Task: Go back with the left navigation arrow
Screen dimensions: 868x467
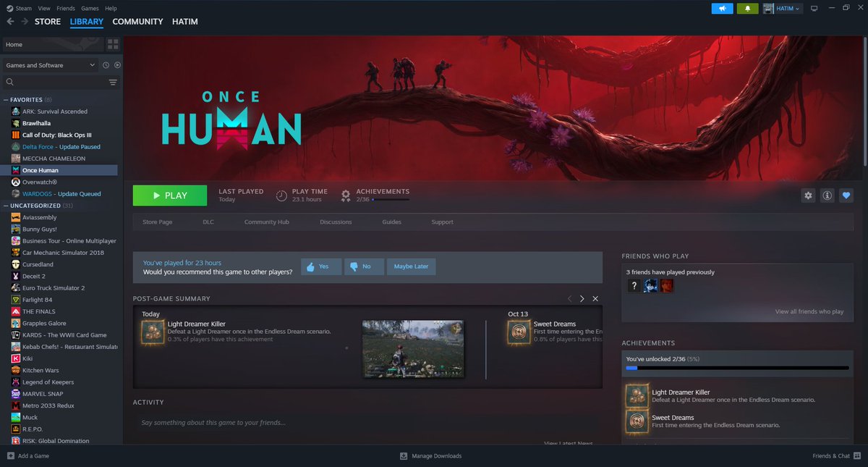Action: click(x=10, y=22)
